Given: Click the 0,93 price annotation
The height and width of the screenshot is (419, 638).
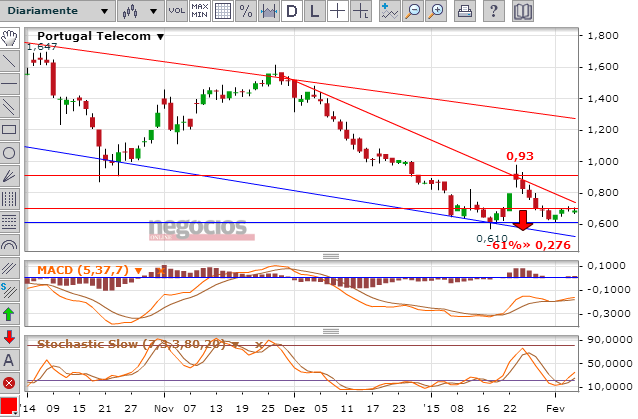Looking at the screenshot, I should (x=520, y=156).
